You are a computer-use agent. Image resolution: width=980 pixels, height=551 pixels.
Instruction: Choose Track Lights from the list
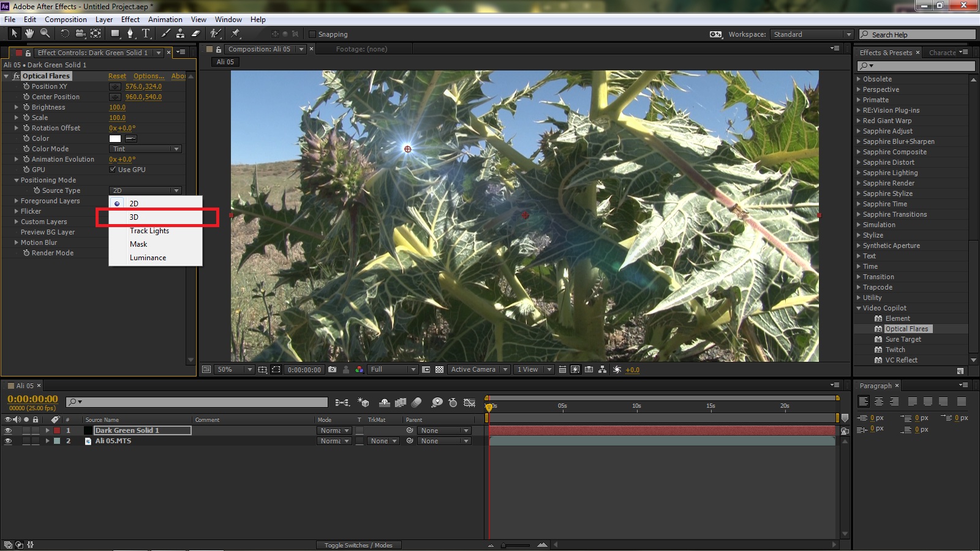point(156,231)
